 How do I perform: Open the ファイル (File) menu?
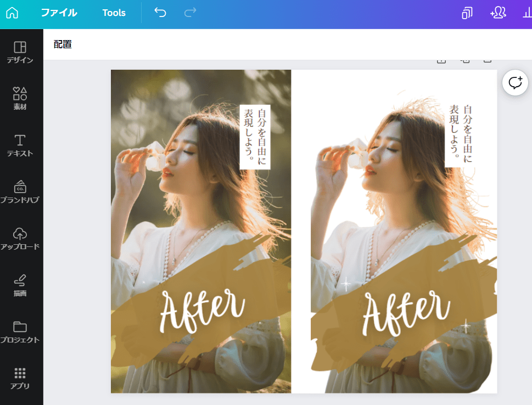pos(59,13)
